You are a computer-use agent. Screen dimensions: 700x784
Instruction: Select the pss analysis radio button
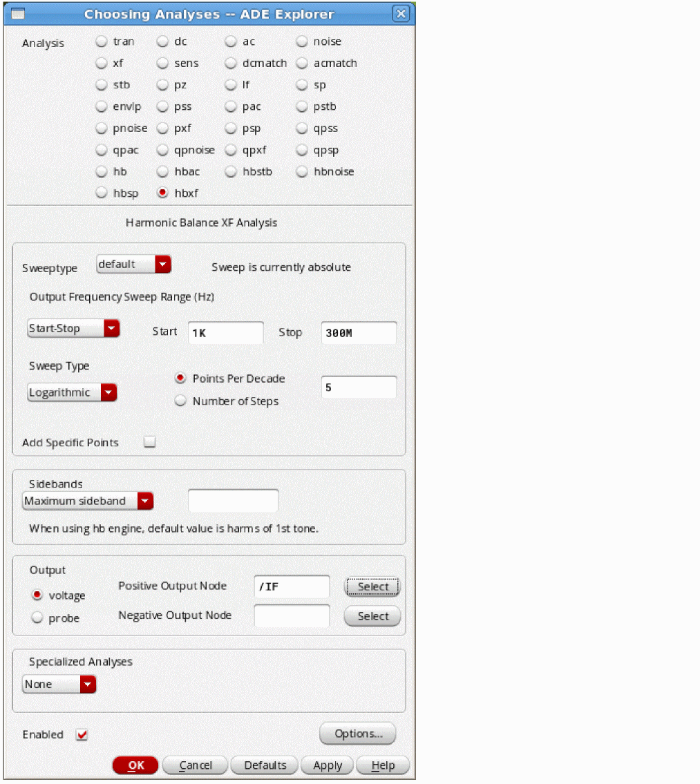pos(162,106)
